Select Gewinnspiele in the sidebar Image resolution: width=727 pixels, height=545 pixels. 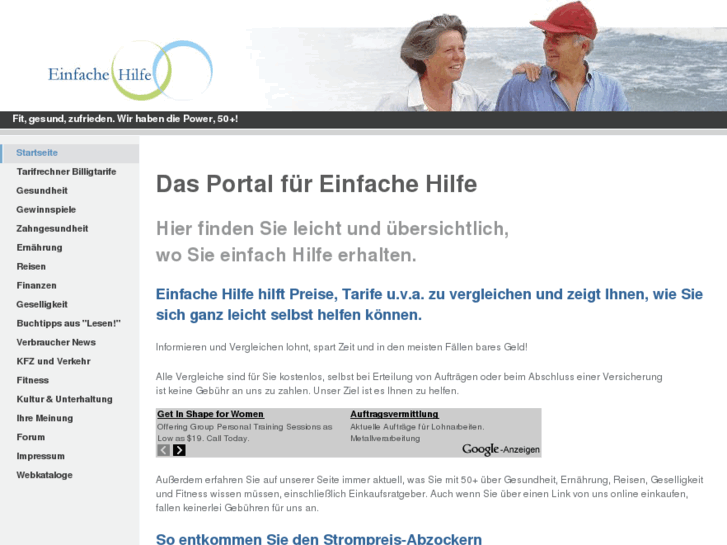tap(46, 210)
